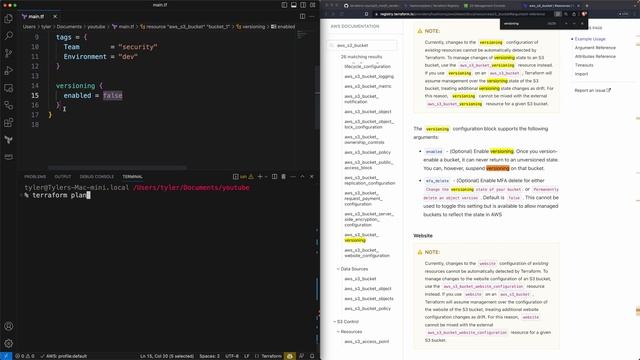640x360 pixels.
Task: Change encoding via UTF-8 status item
Action: click(x=232, y=356)
